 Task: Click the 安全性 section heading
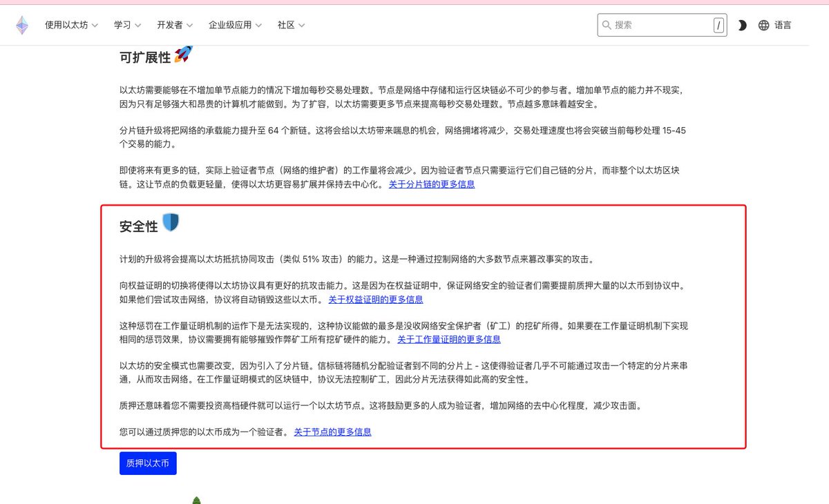(x=139, y=226)
